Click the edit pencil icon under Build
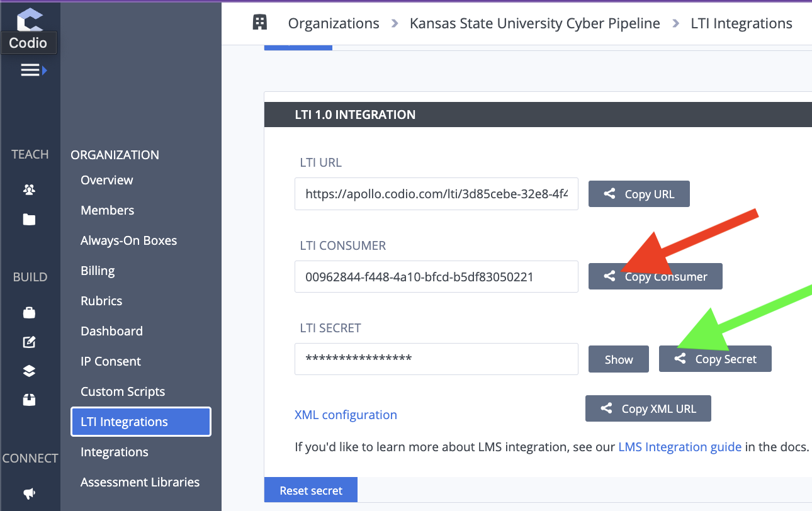This screenshot has width=812, height=511. pos(29,342)
